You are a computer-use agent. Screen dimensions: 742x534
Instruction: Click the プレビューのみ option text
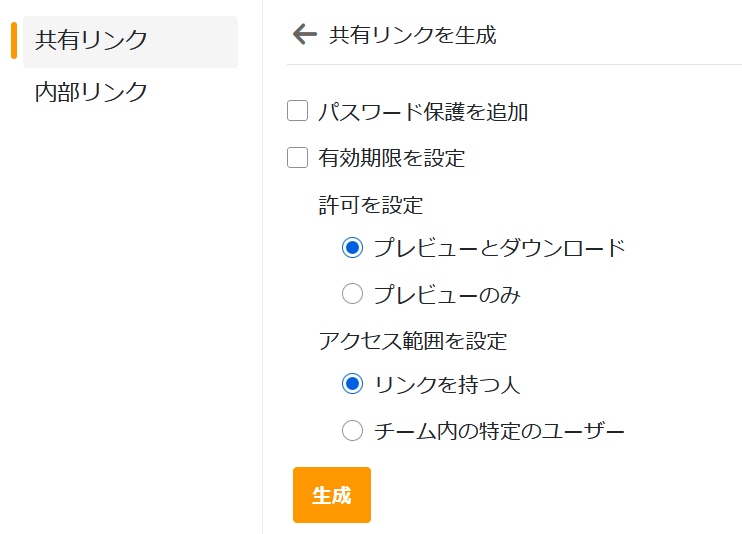point(447,295)
